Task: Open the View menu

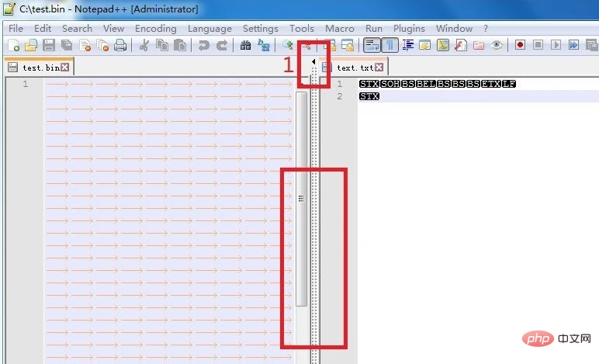Action: pyautogui.click(x=113, y=28)
